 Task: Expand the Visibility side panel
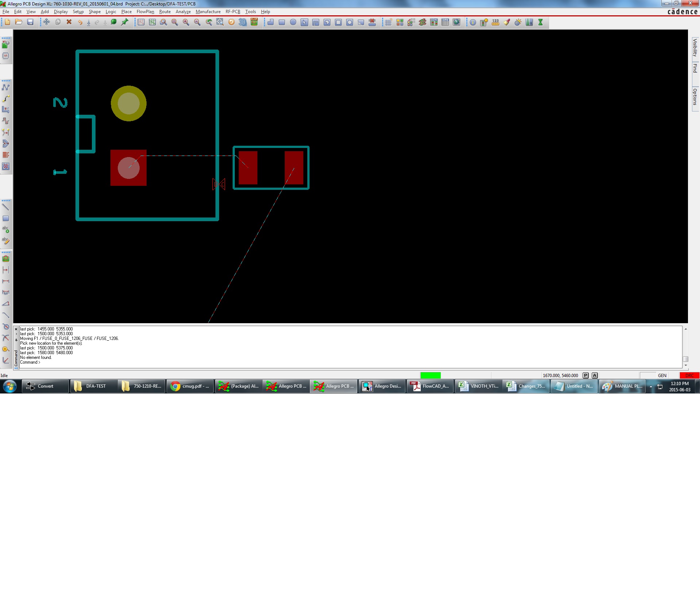(x=695, y=47)
